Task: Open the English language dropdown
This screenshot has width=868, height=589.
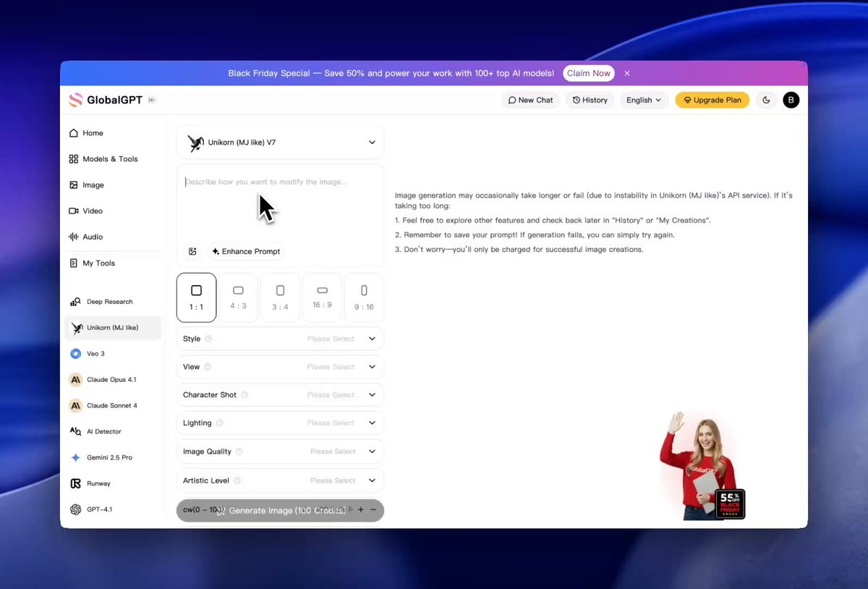Action: pyautogui.click(x=644, y=100)
